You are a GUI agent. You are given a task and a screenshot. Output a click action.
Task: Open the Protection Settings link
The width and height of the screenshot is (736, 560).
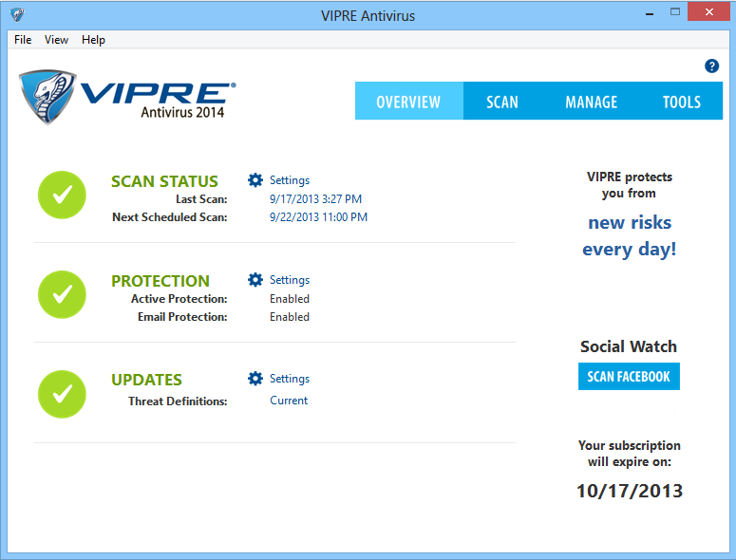tap(290, 280)
